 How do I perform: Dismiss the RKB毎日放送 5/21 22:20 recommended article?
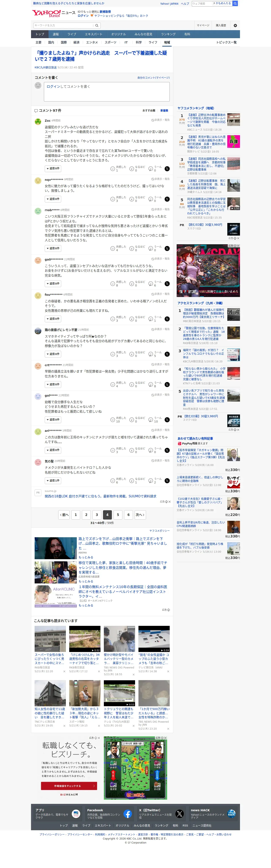(64, 671)
